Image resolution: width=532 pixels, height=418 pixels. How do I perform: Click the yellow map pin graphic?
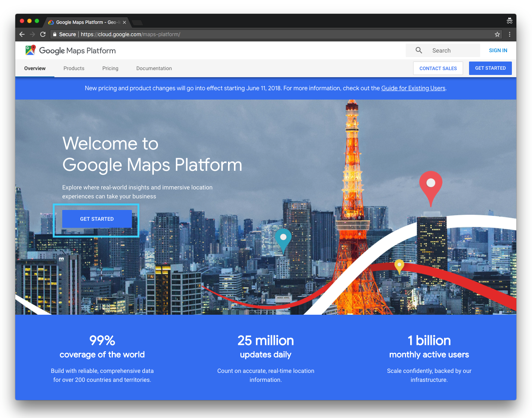coord(399,267)
